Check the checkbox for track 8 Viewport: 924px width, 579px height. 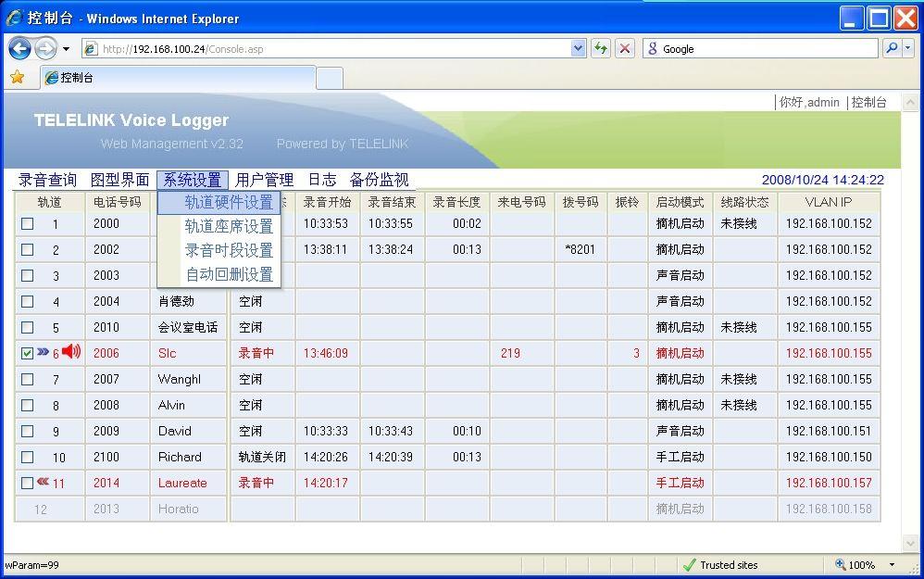[27, 405]
